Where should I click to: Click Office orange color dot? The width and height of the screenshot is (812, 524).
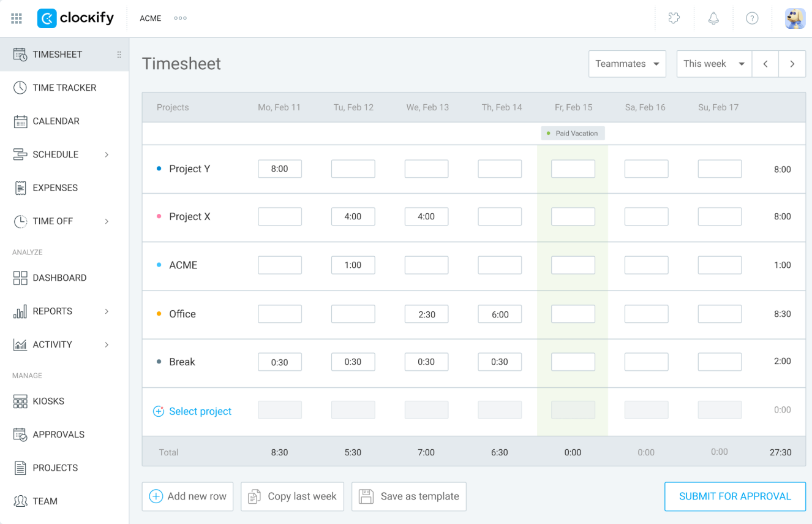tap(159, 314)
